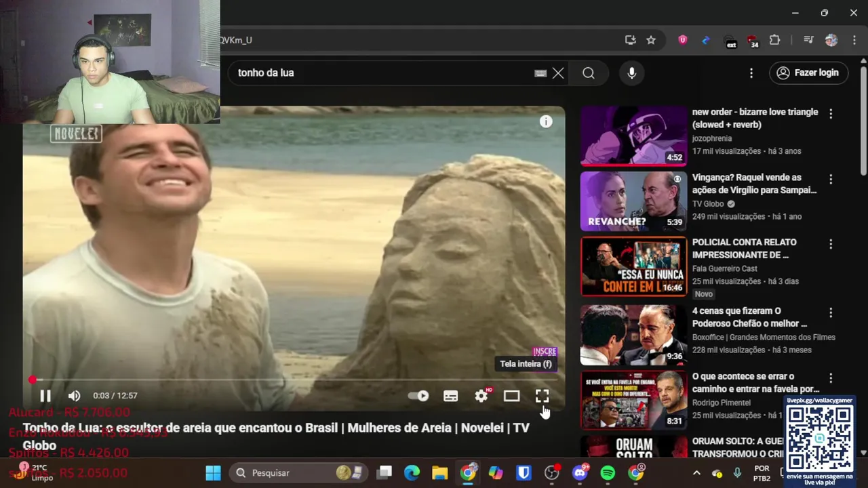868x488 pixels.
Task: Click the taskbar Pesquisar search box
Action: point(298,472)
